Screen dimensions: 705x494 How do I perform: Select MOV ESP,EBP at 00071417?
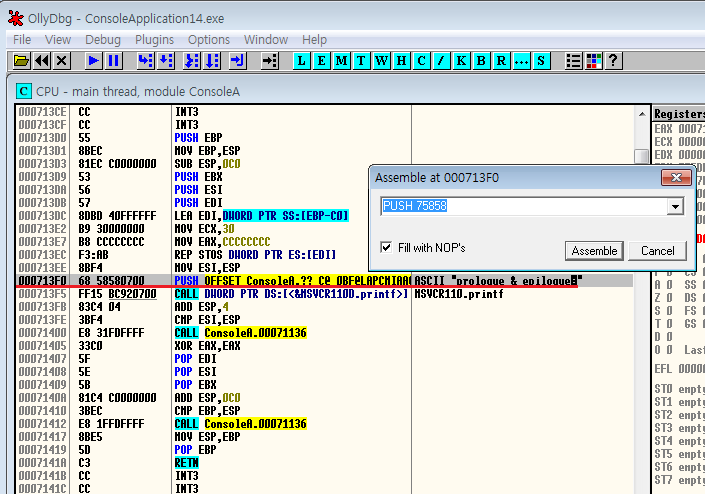coord(324,437)
